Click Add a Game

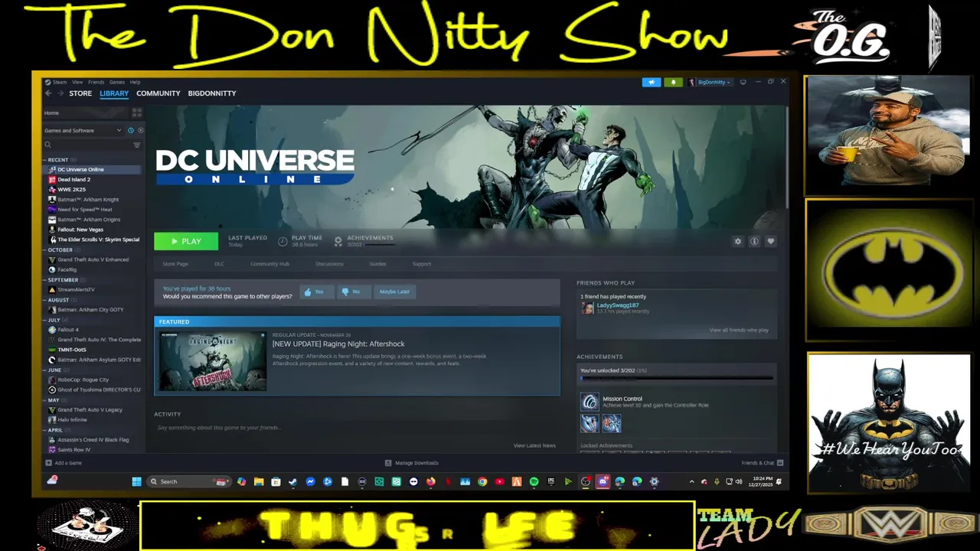tap(64, 463)
